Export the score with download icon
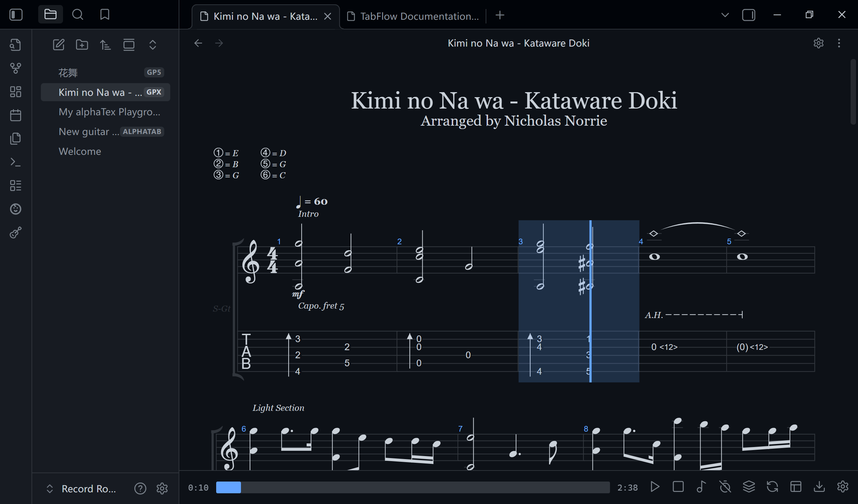The width and height of the screenshot is (858, 504). coord(819,487)
